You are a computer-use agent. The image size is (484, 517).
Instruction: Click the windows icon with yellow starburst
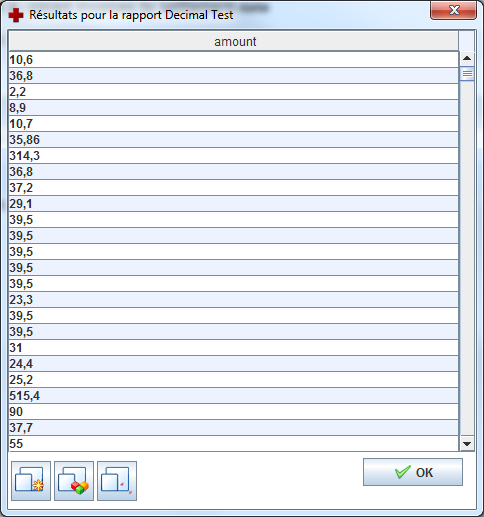[31, 481]
